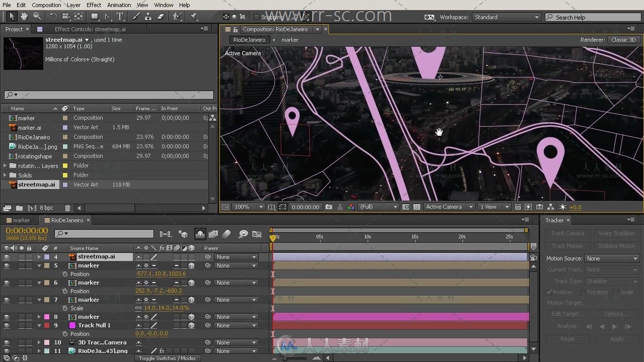Select the Zoom magnifier tool
644x362 pixels.
pyautogui.click(x=37, y=17)
